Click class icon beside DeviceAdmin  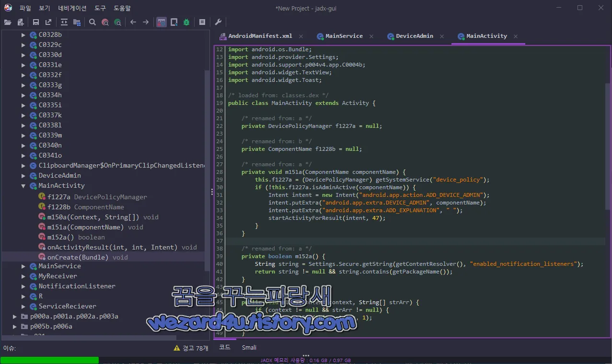34,175
